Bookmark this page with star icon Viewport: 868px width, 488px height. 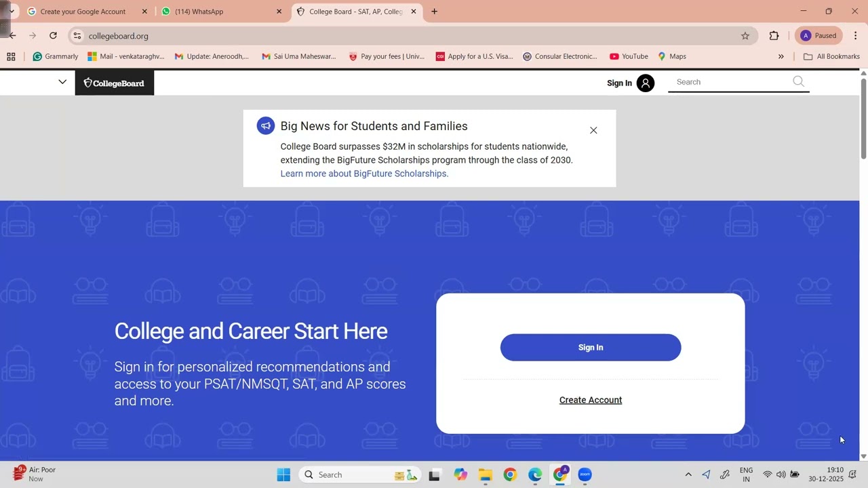(x=745, y=36)
